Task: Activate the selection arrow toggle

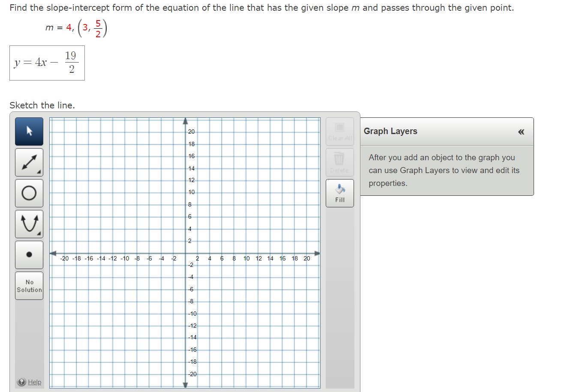Action: pyautogui.click(x=29, y=131)
